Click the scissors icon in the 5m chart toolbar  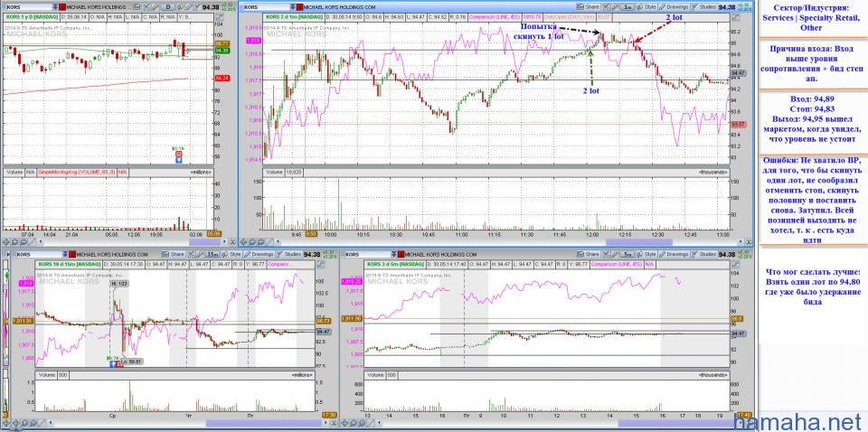pos(606,254)
